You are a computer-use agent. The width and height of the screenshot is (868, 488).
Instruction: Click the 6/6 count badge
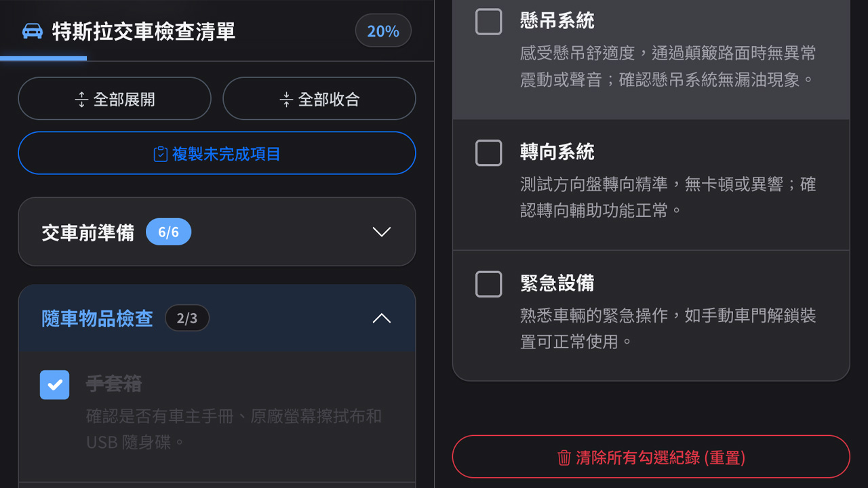168,232
